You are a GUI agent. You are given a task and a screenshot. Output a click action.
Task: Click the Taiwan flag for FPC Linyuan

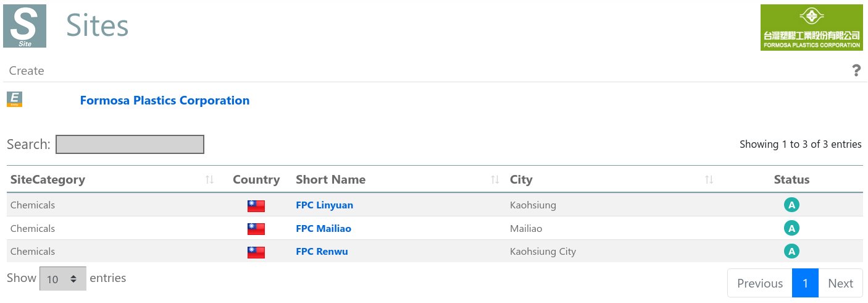click(x=256, y=205)
